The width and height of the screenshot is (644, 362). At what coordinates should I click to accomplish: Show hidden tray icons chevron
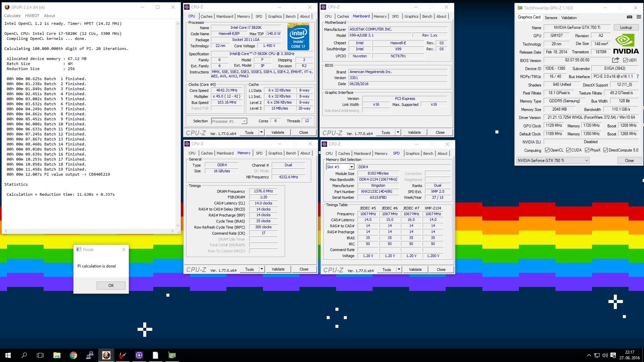(589, 355)
